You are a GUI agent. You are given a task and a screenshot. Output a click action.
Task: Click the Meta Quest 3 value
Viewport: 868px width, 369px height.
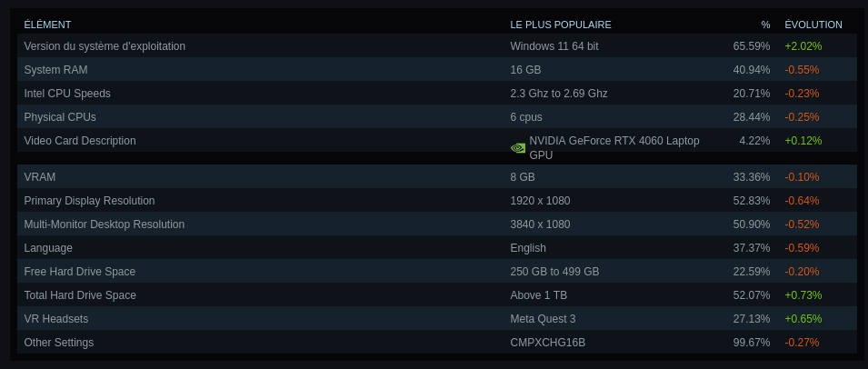point(543,319)
